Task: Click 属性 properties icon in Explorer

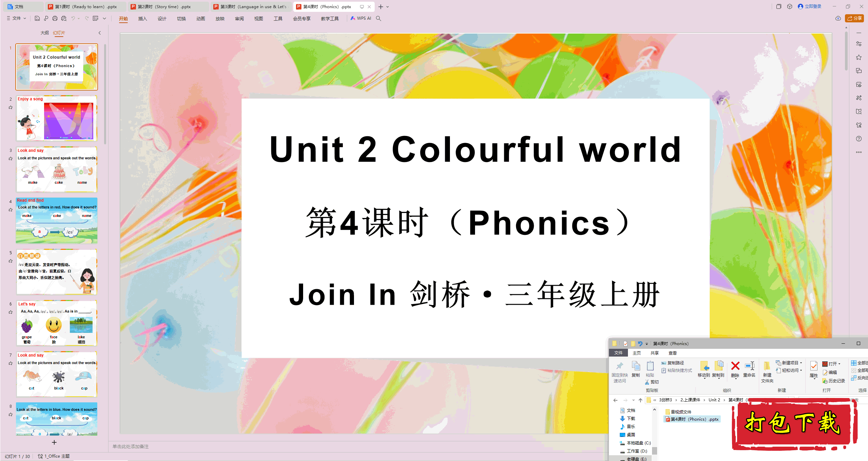Action: coord(814,370)
